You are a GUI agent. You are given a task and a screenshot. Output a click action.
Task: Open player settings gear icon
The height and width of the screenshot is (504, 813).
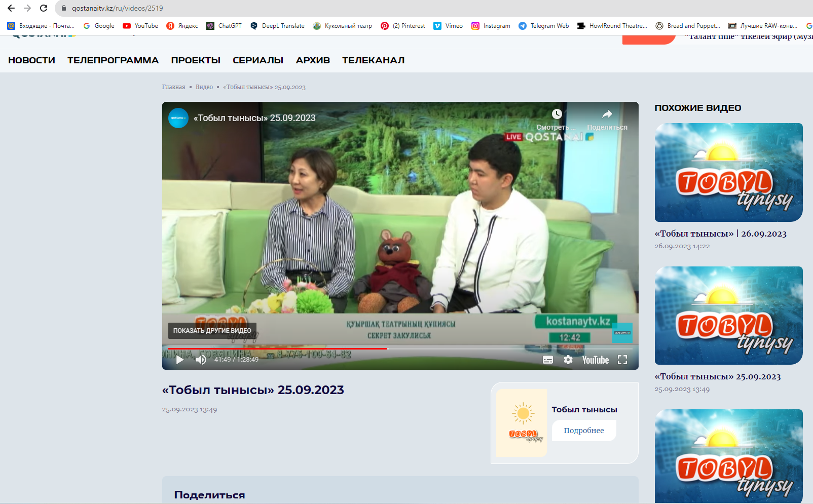pos(568,360)
